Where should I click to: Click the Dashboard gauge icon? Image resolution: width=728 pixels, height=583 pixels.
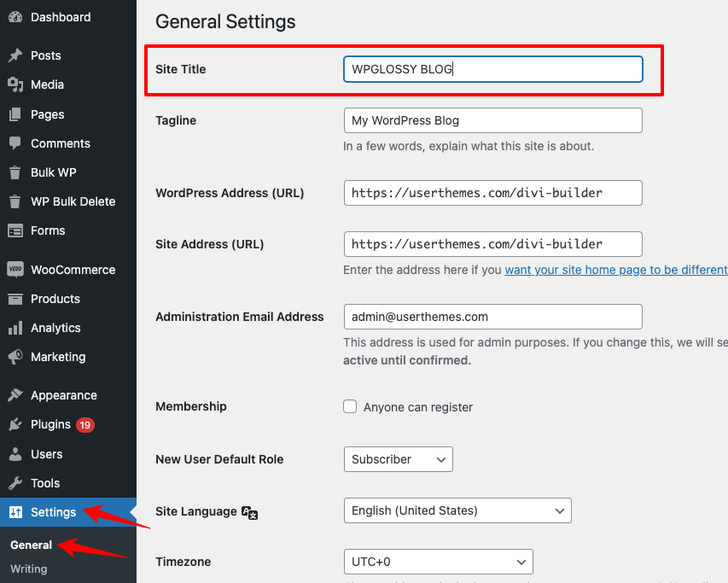click(x=15, y=17)
